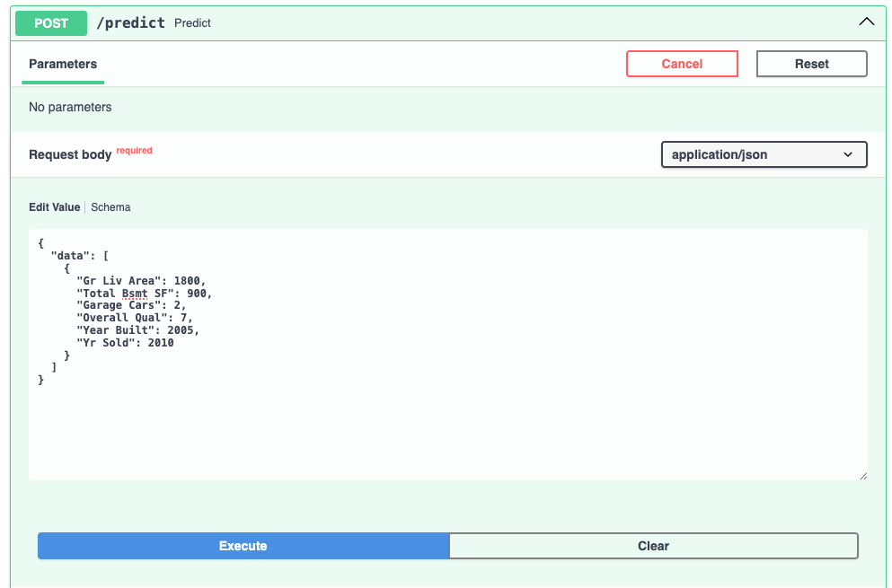Switch to the Edit Value tab
The image size is (892, 588).
54,207
